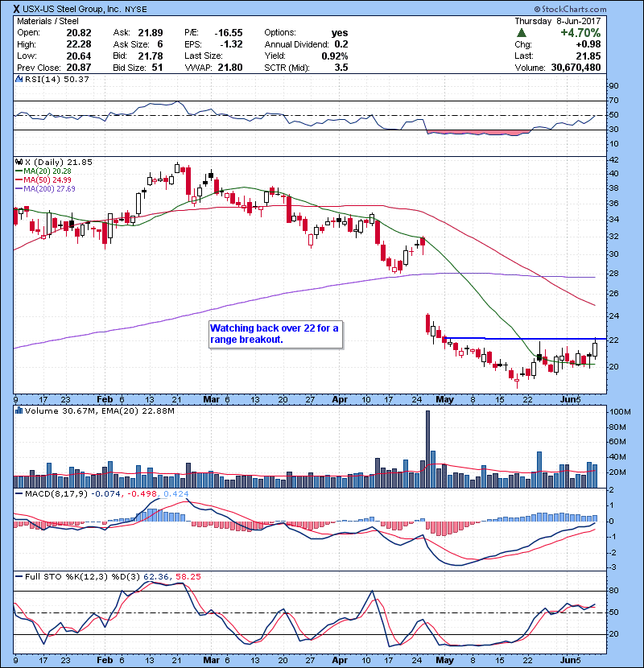Click the MA(20) 20.28 legend text
The image size is (644, 668).
(x=47, y=171)
